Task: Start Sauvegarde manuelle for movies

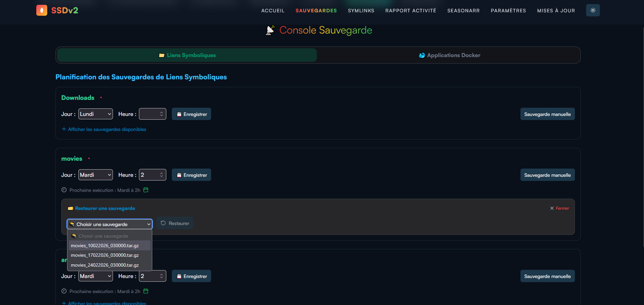Action: pyautogui.click(x=547, y=175)
